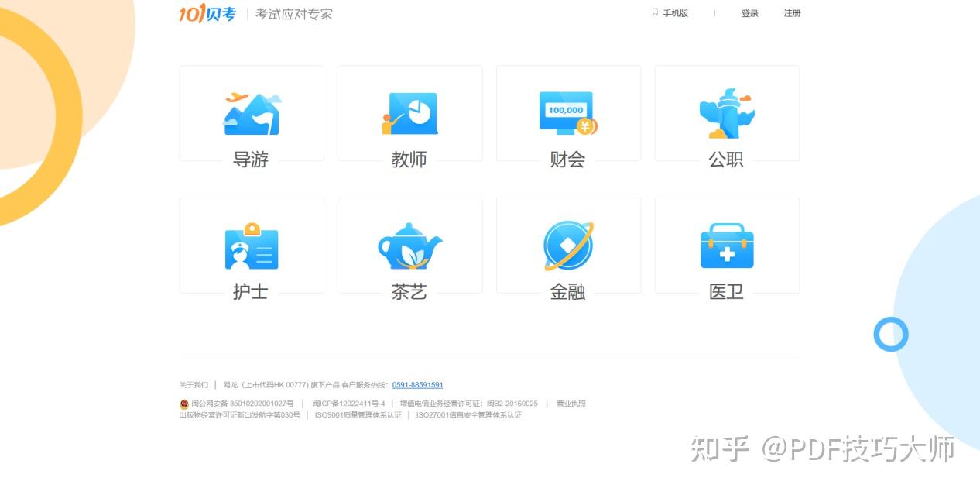Open ISO9001质量管理体系认证 link
980x488 pixels.
point(358,415)
